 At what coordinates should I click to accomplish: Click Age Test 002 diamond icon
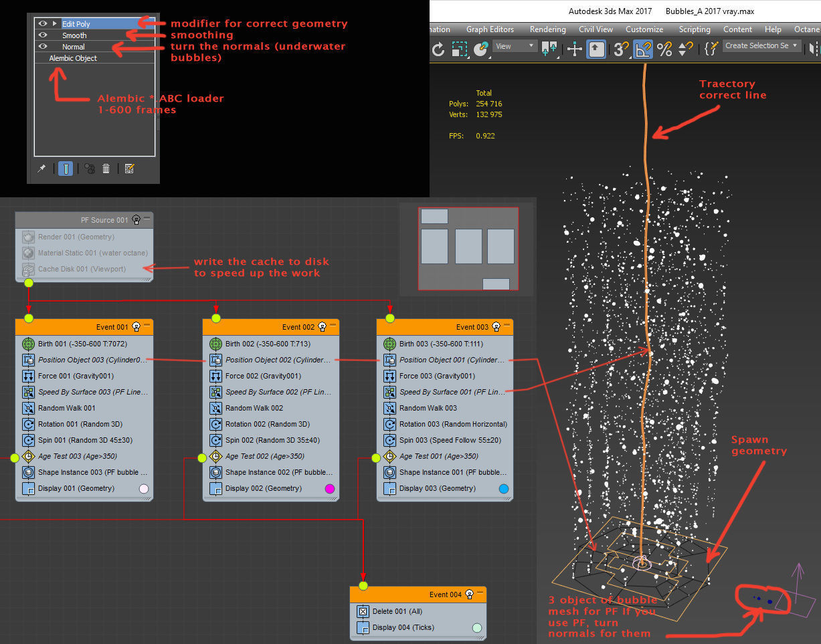pyautogui.click(x=215, y=456)
